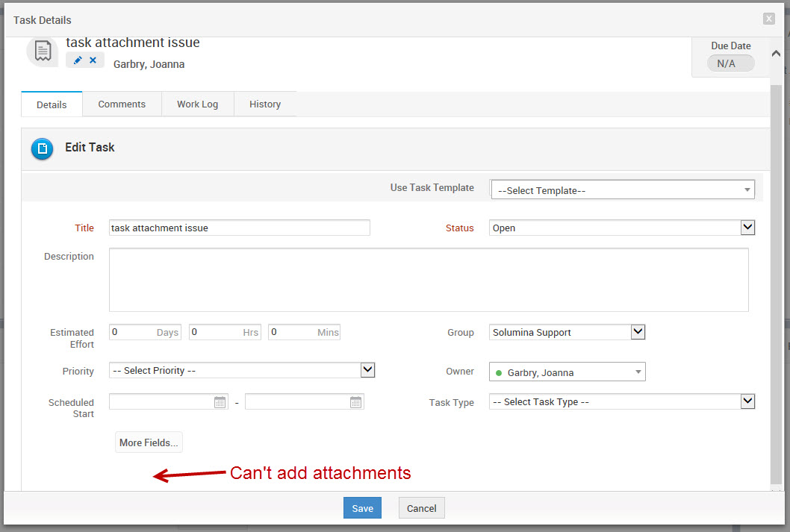790x532 pixels.
Task: Open the History tab
Action: [x=265, y=104]
